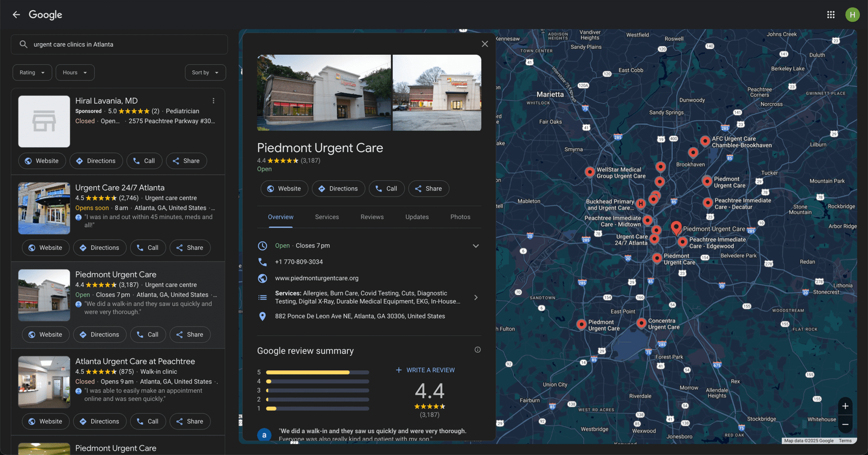
Task: Close the Piedmont Urgent Care details panel
Action: pos(485,44)
